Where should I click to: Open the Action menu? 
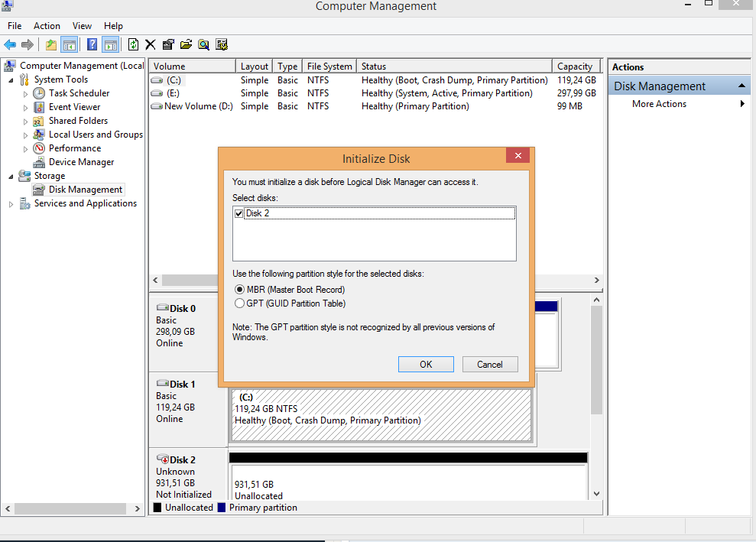(x=47, y=26)
